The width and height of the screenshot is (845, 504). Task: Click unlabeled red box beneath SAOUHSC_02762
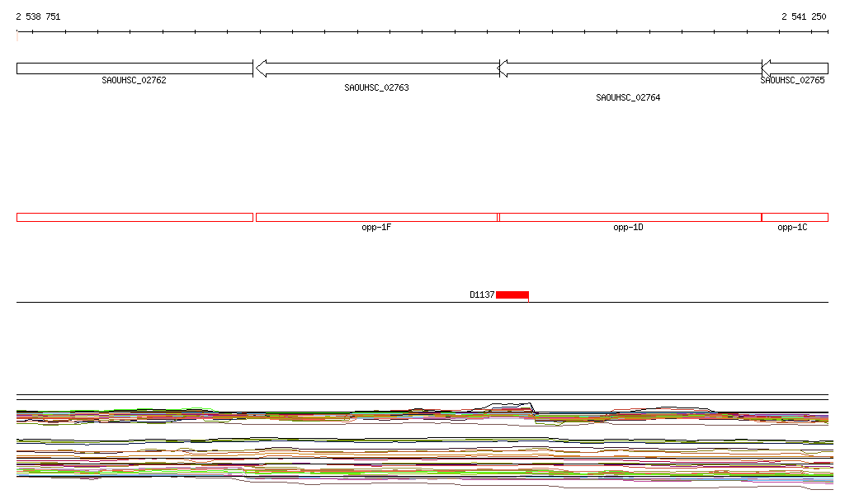pos(135,217)
